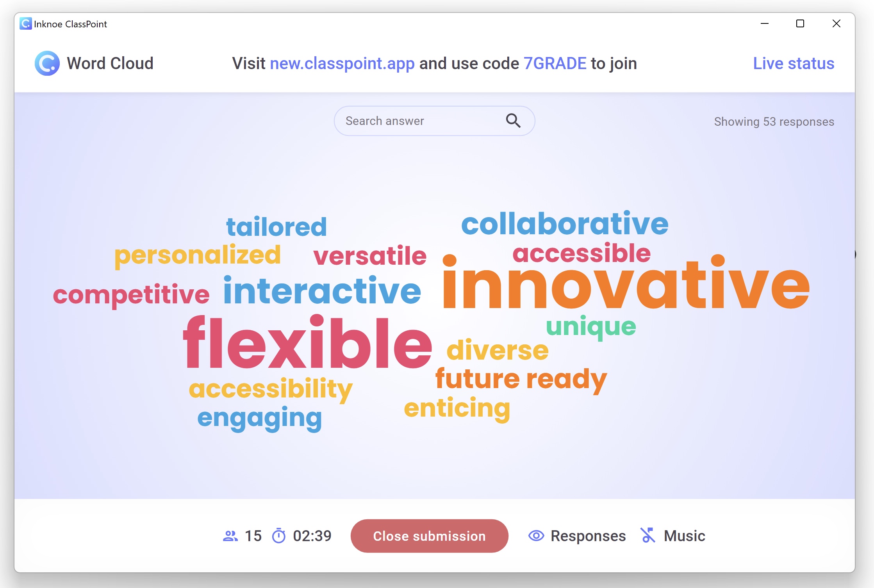Viewport: 874px width, 588px height.
Task: Click the stopwatch timer icon
Action: (x=278, y=536)
